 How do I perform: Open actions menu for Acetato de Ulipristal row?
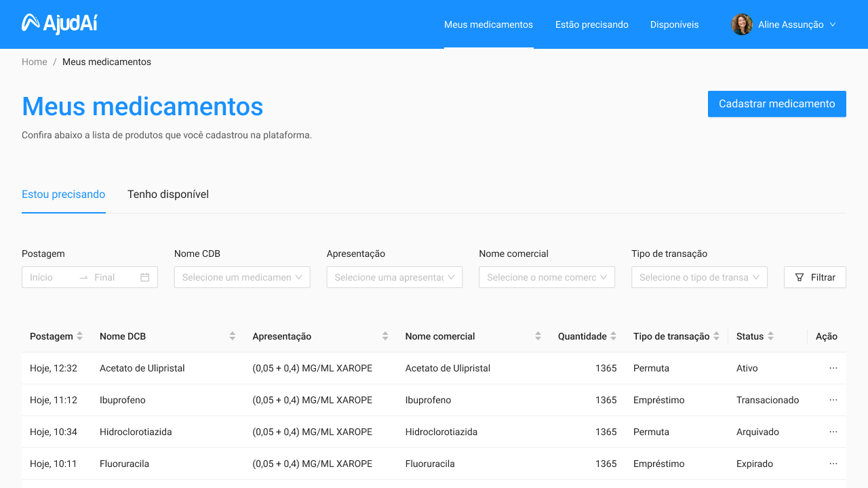point(833,368)
